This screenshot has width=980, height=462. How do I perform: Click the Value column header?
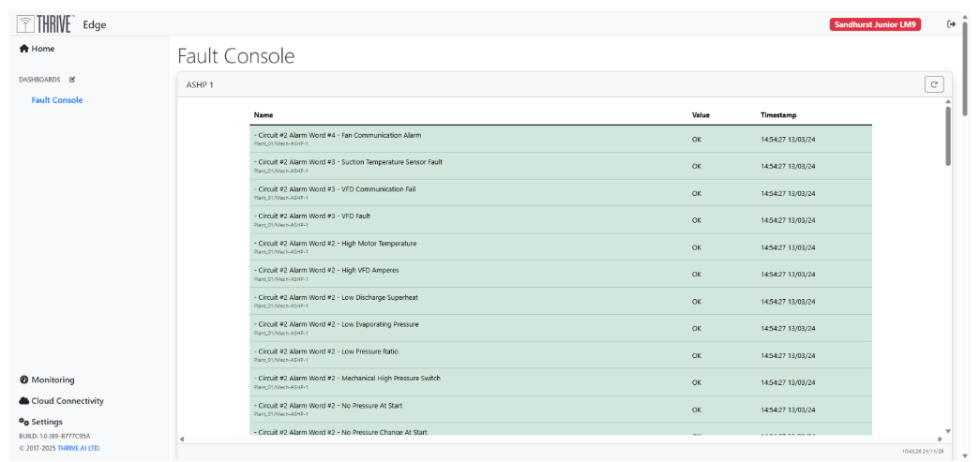pos(701,115)
